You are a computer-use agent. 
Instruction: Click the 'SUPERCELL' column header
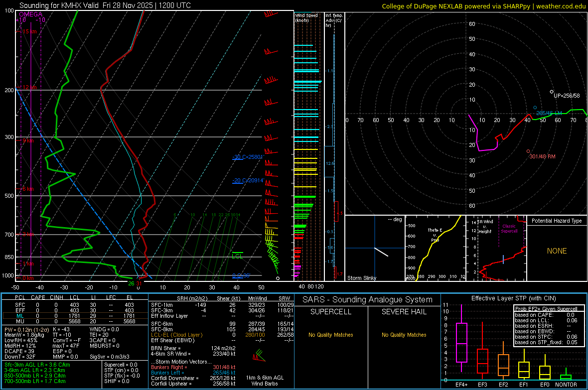(331, 312)
